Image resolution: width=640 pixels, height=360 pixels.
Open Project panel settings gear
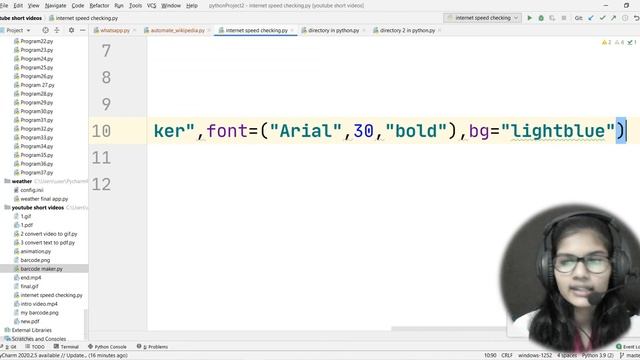click(x=71, y=30)
